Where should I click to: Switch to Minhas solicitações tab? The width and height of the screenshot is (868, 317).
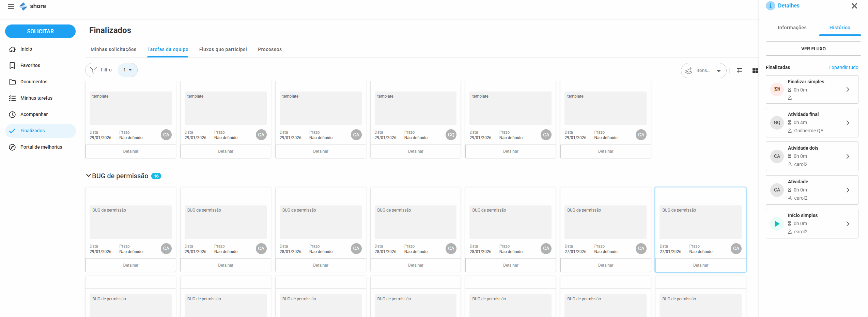[113, 49]
